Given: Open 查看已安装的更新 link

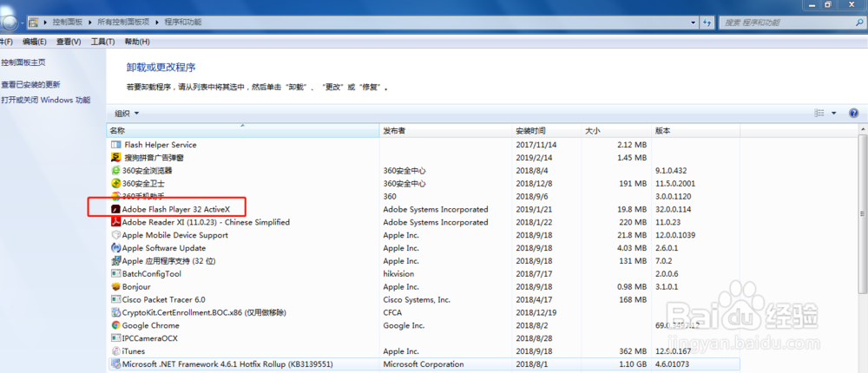Looking at the screenshot, I should point(30,85).
